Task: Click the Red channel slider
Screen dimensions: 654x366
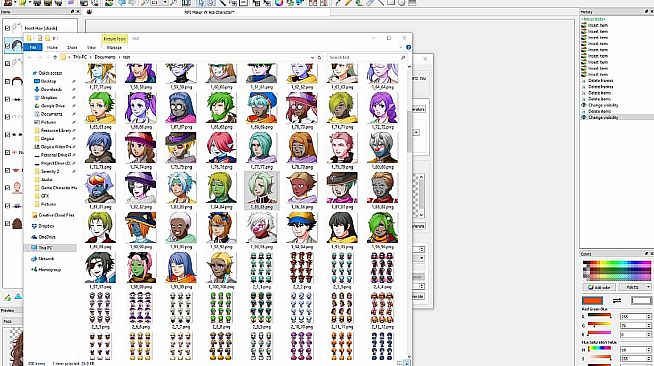Action: 599,316
